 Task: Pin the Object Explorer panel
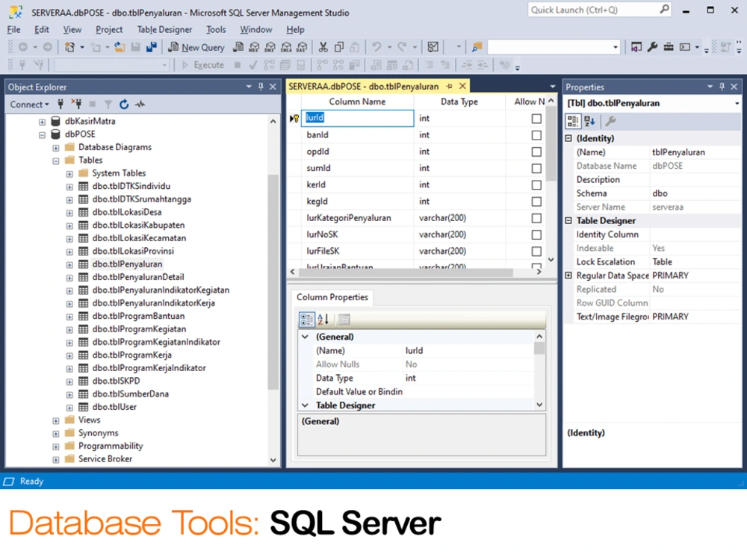point(261,87)
